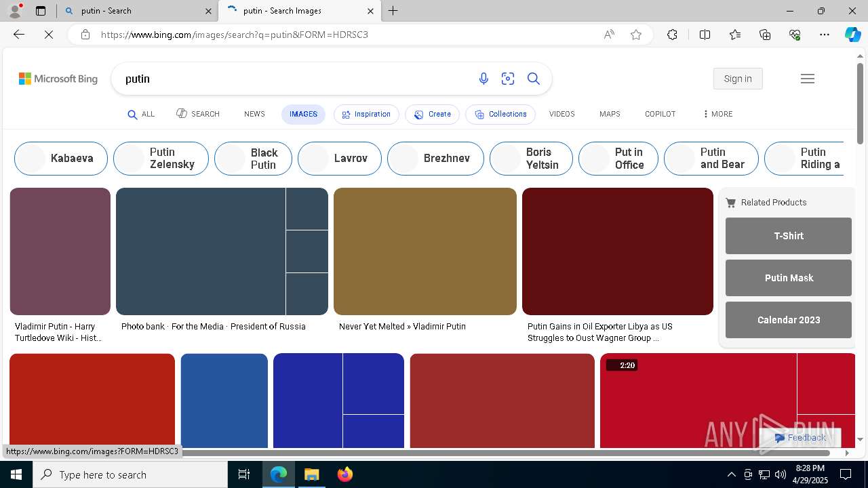This screenshot has height=488, width=868.
Task: View site information lock icon
Action: tap(85, 35)
